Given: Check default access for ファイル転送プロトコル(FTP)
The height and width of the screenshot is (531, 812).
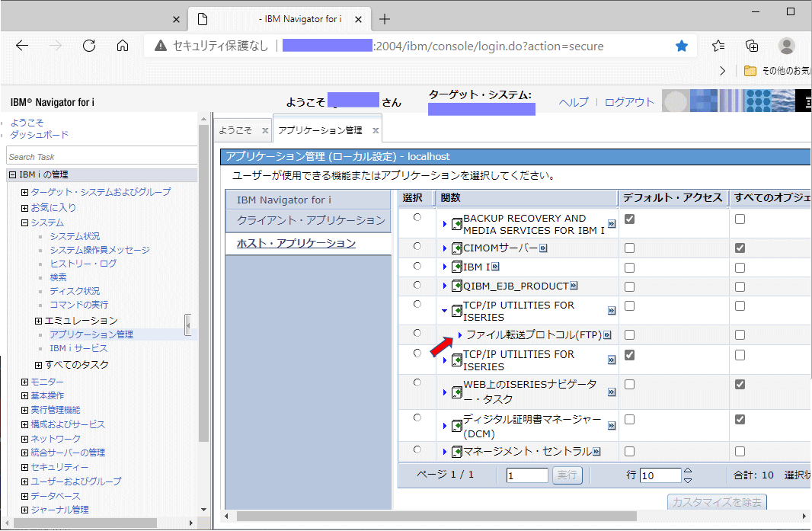Looking at the screenshot, I should tap(629, 335).
